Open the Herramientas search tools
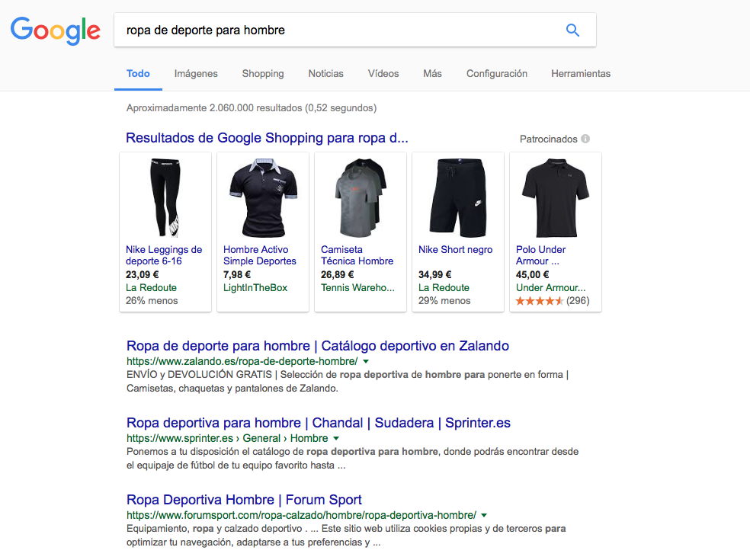Viewport: 750px width, 560px height. coord(581,74)
